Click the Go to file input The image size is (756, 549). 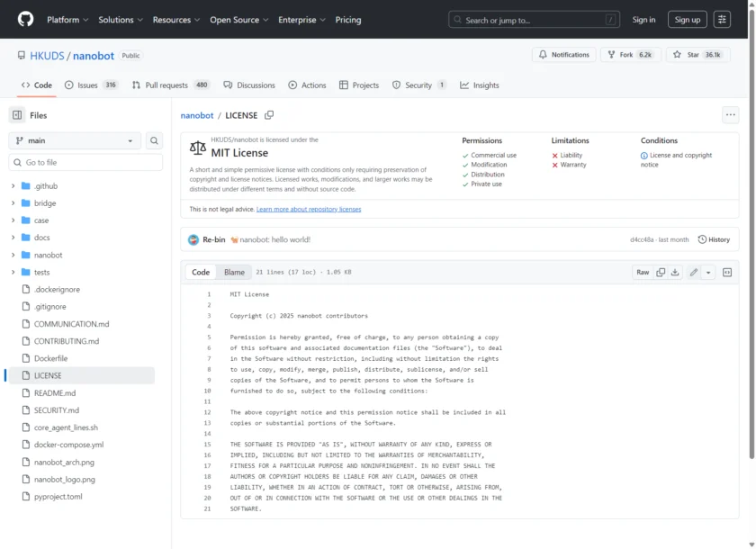[x=90, y=163]
